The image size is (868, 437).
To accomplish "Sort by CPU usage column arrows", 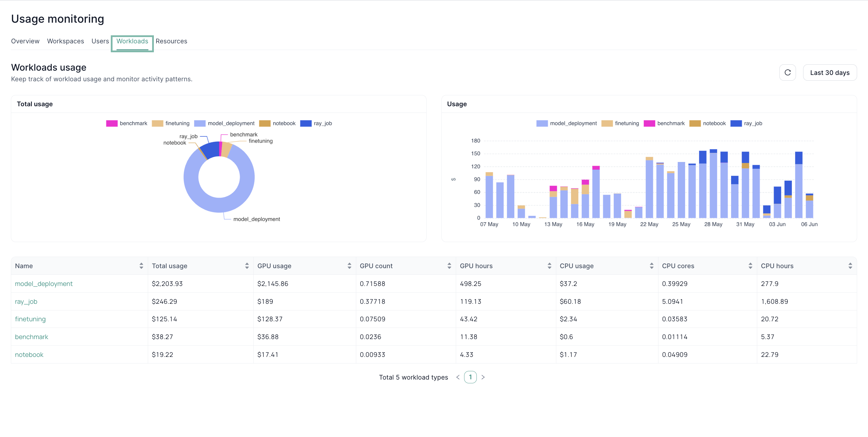I will click(651, 266).
